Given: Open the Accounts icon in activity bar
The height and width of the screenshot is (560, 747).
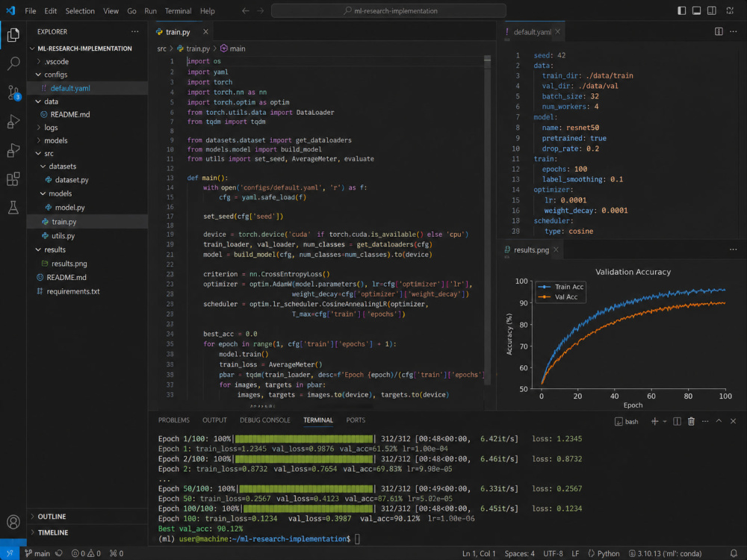Looking at the screenshot, I should [13, 522].
